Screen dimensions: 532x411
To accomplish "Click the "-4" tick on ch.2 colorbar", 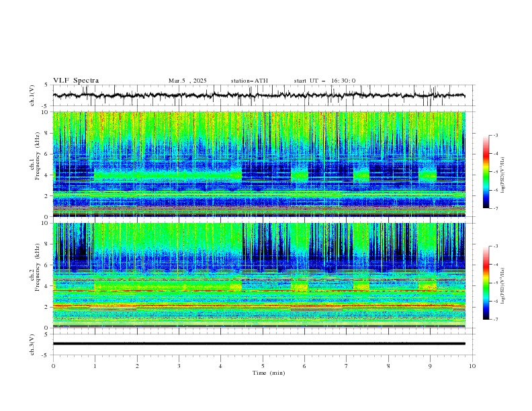I will tap(496, 265).
